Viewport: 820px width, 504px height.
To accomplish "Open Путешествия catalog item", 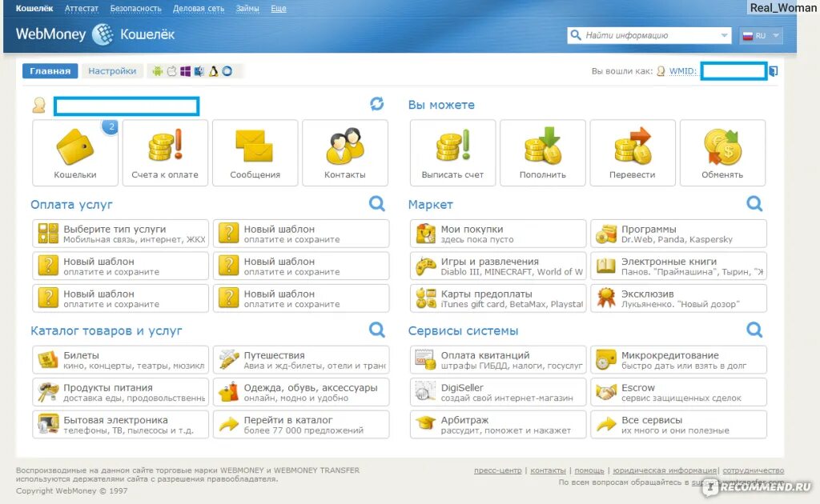I will point(301,360).
